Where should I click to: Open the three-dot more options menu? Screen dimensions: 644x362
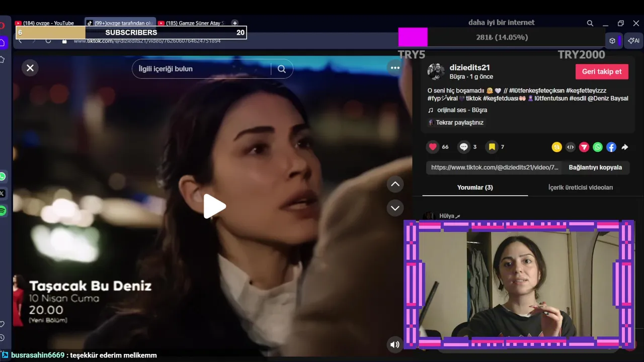click(395, 68)
